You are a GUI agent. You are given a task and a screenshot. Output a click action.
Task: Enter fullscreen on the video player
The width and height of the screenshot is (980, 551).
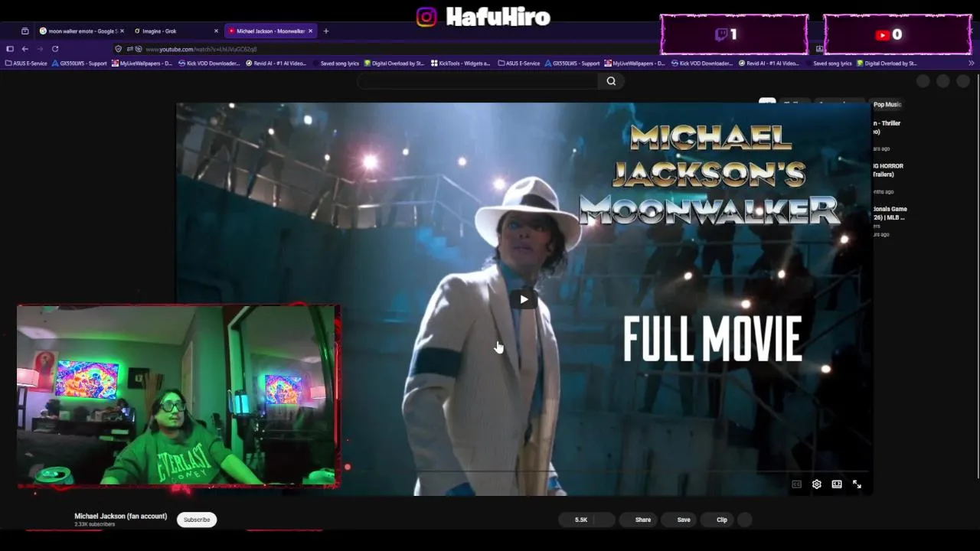click(x=857, y=484)
